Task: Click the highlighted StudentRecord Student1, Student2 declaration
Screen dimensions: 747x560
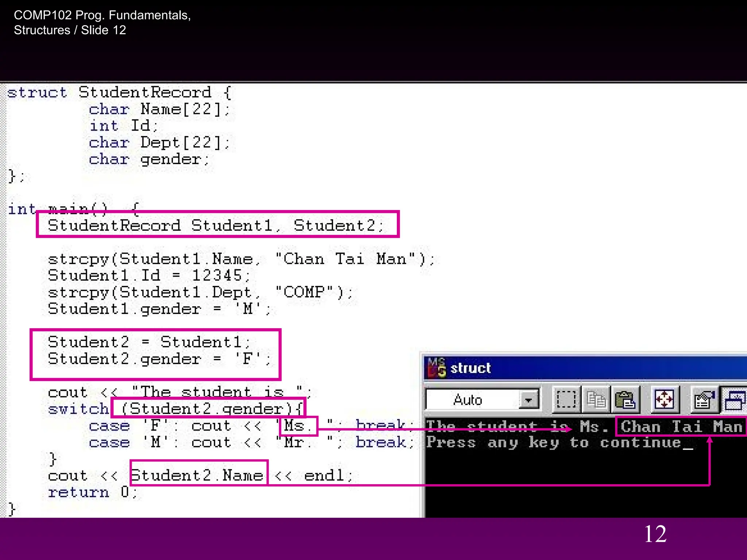Action: (217, 225)
